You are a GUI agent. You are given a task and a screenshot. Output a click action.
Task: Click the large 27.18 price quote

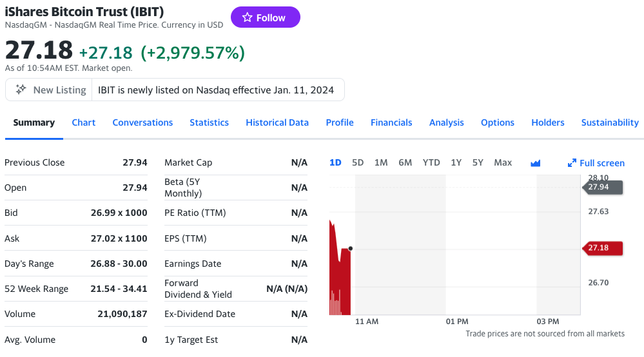[39, 50]
